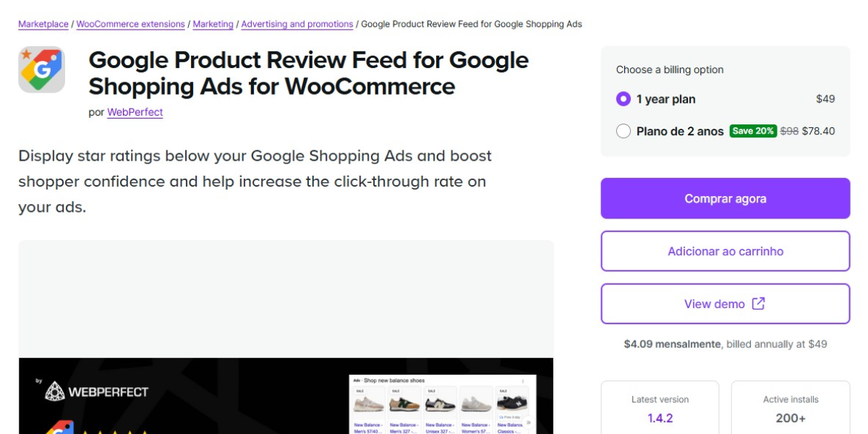Click the Google Shopping product logo icon
Image resolution: width=868 pixels, height=434 pixels.
pos(41,69)
